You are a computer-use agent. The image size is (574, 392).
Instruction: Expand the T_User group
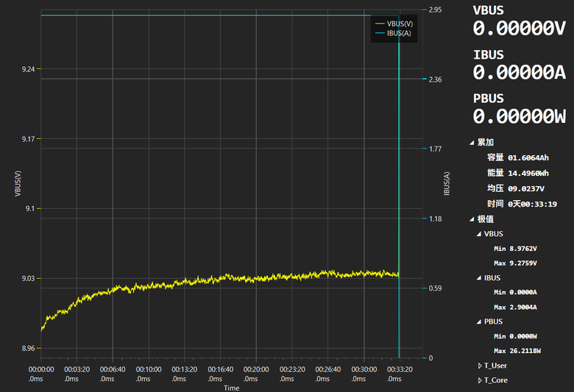[x=480, y=366]
